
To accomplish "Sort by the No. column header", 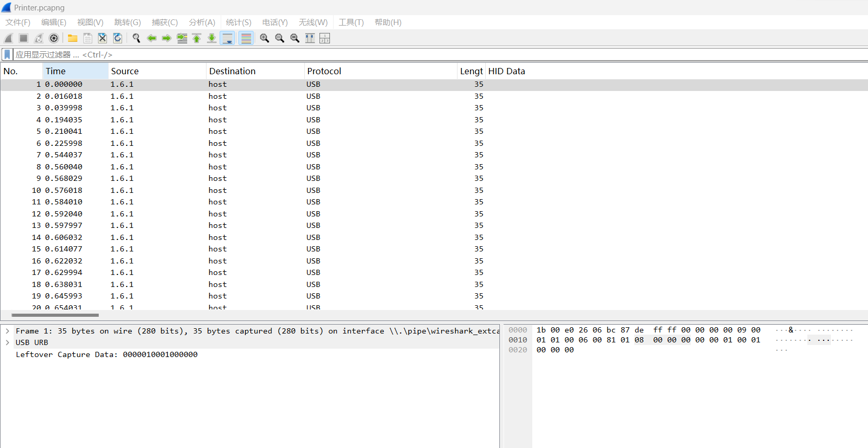I will click(x=21, y=71).
